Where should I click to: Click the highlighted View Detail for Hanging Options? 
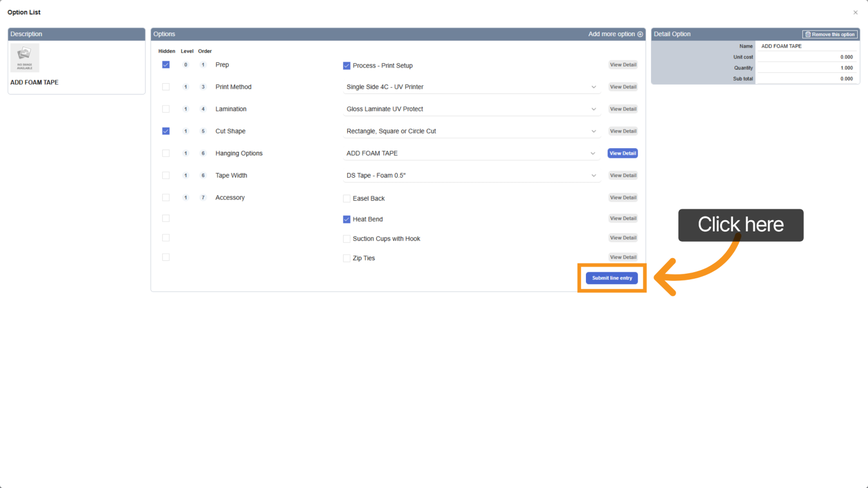pos(623,153)
